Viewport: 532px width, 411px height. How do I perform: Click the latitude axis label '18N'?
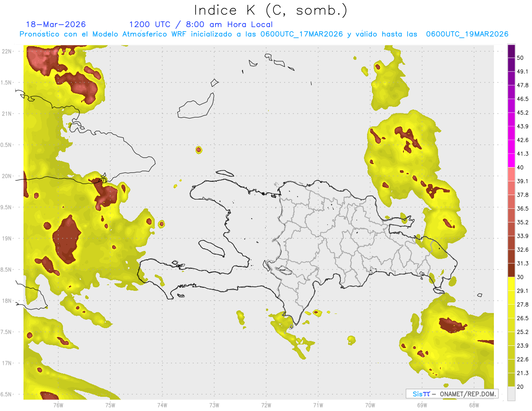[x=7, y=301]
